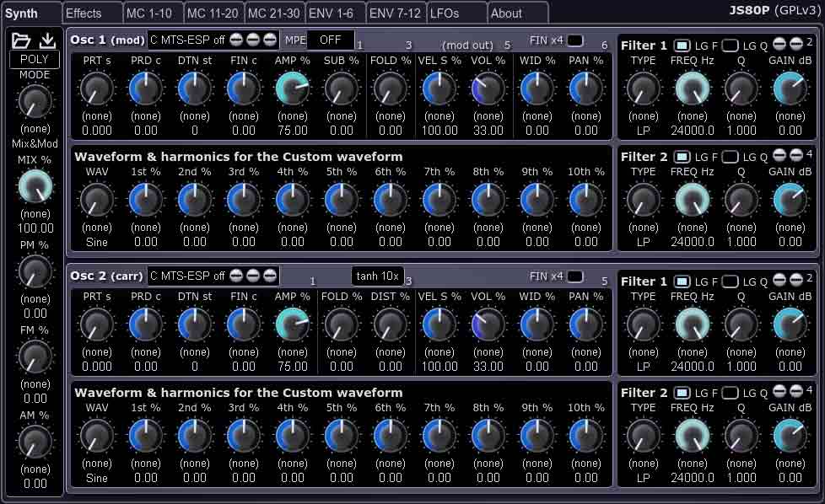Save the patch using the download arrow icon
825x504 pixels.
tap(47, 38)
